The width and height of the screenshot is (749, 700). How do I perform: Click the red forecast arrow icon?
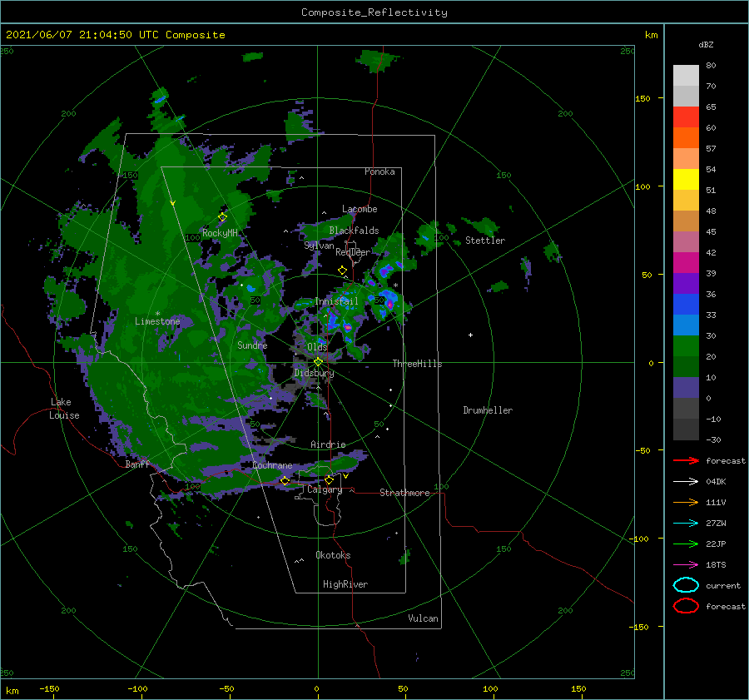686,460
